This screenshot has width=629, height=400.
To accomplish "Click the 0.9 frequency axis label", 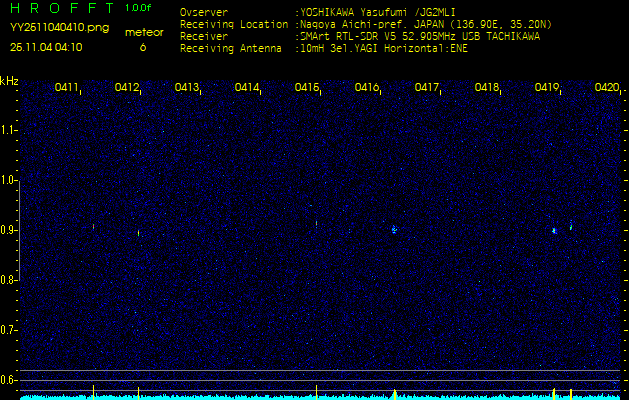I will (x=9, y=230).
